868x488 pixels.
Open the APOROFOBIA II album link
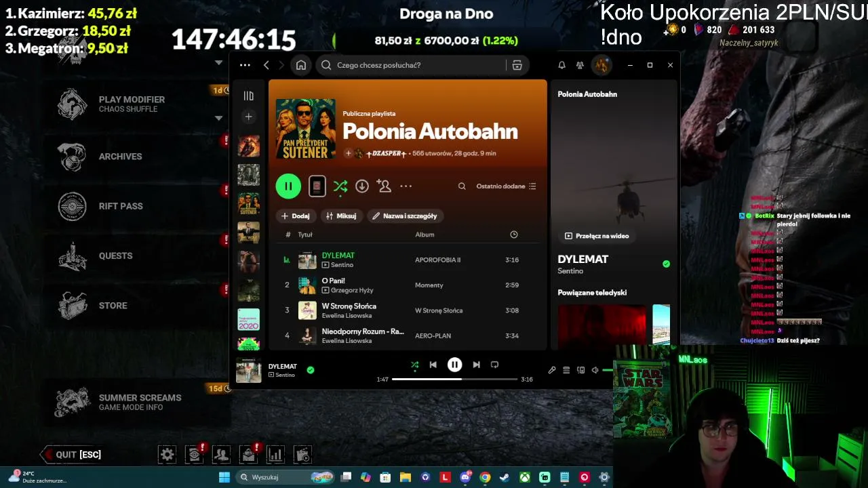437,260
